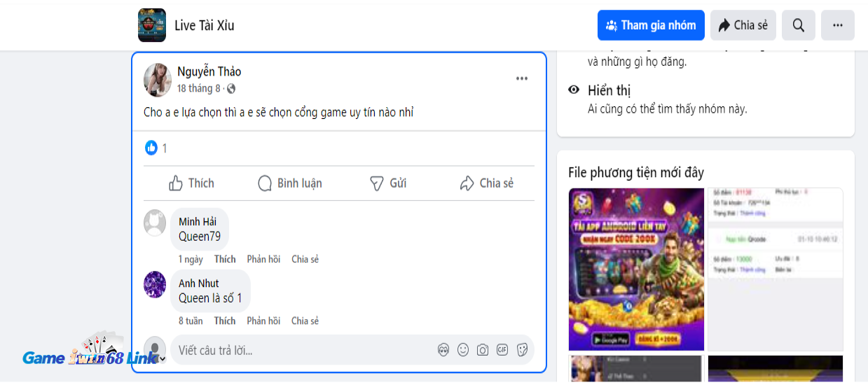The height and width of the screenshot is (392, 868).
Task: Click the Chia sẻ button in group header
Action: (743, 25)
